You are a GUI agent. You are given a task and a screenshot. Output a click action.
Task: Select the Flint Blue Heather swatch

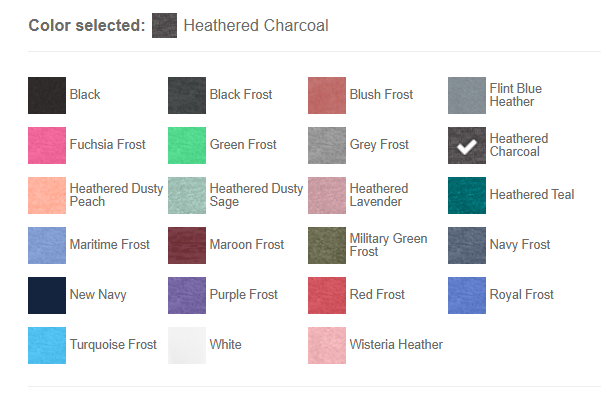(467, 95)
